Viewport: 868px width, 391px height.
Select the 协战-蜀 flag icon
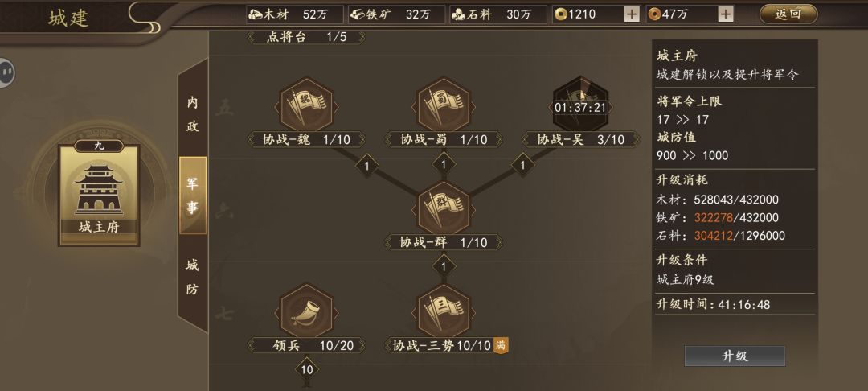[x=444, y=104]
